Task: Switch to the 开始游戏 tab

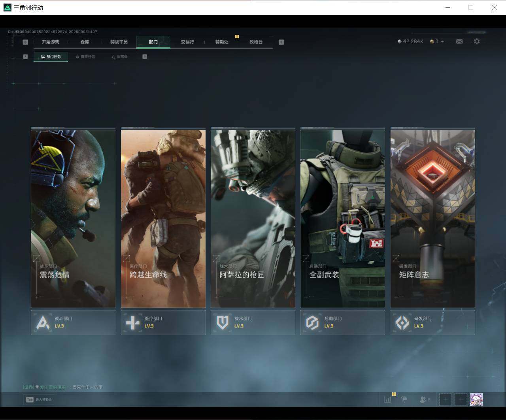Action: click(51, 42)
